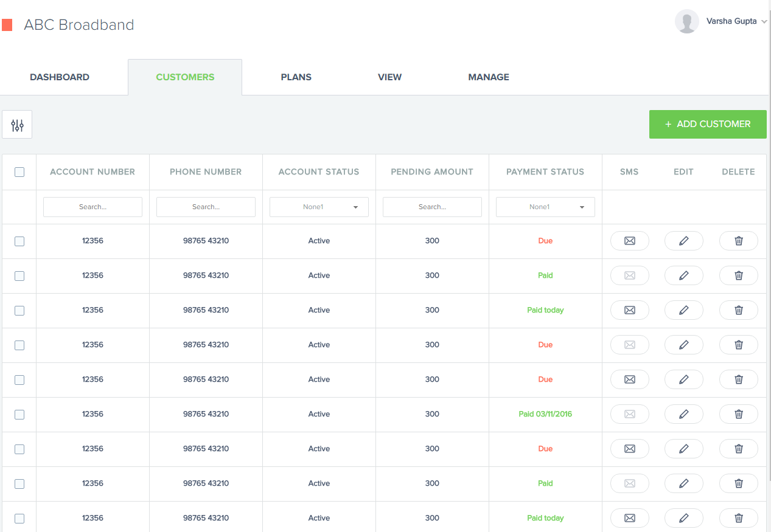
Task: Select the checkbox for 'Paid 03/11/2016' row
Action: [x=19, y=415]
